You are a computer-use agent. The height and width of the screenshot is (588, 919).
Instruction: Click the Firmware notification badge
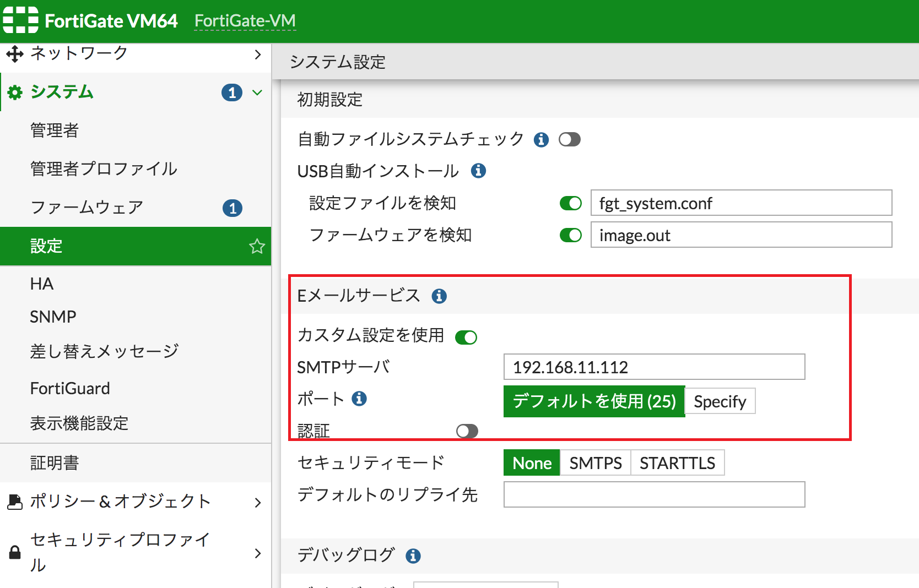coord(233,208)
